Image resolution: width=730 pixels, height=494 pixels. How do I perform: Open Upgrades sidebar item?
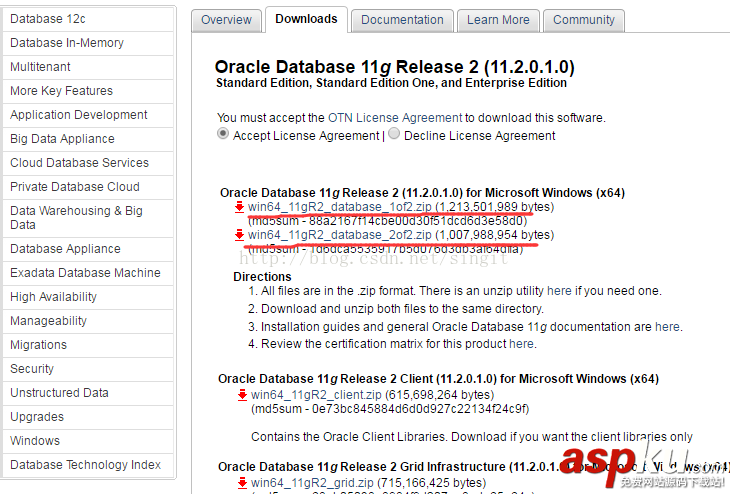pyautogui.click(x=88, y=417)
